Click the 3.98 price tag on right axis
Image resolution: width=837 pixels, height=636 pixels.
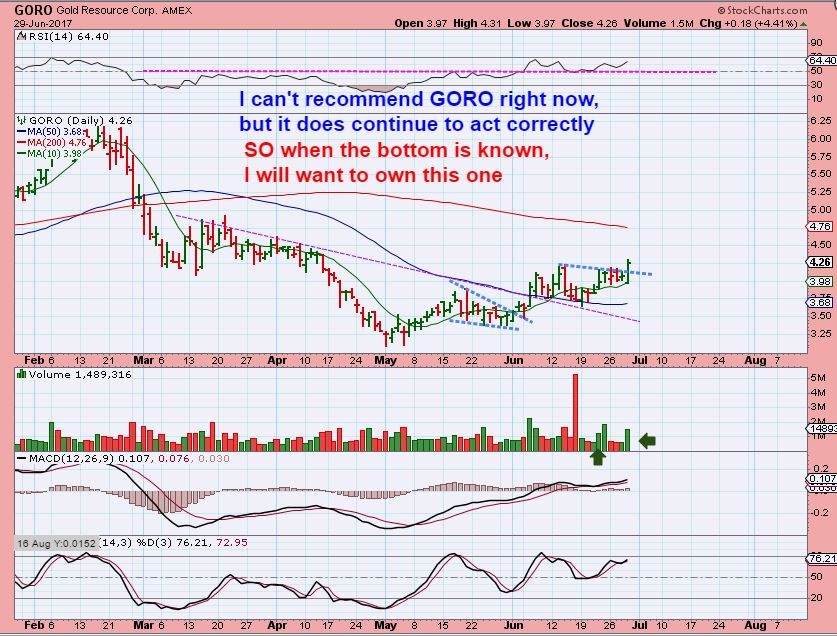tap(820, 281)
